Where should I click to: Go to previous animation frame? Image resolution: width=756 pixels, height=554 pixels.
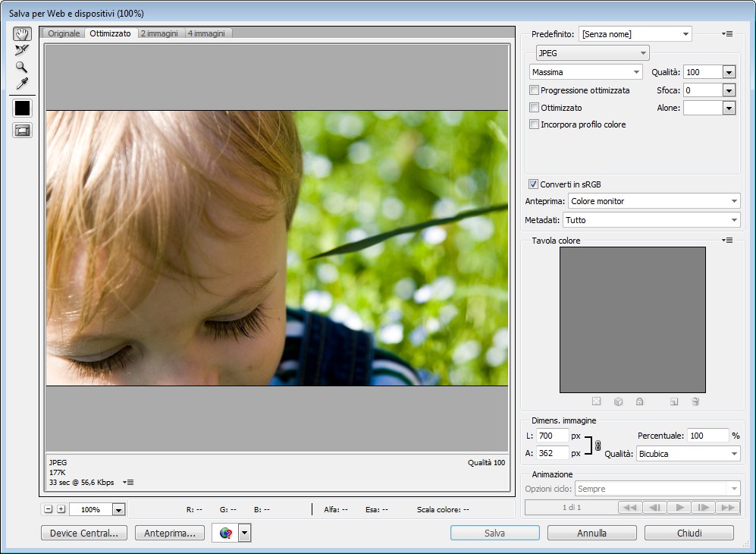tap(654, 507)
